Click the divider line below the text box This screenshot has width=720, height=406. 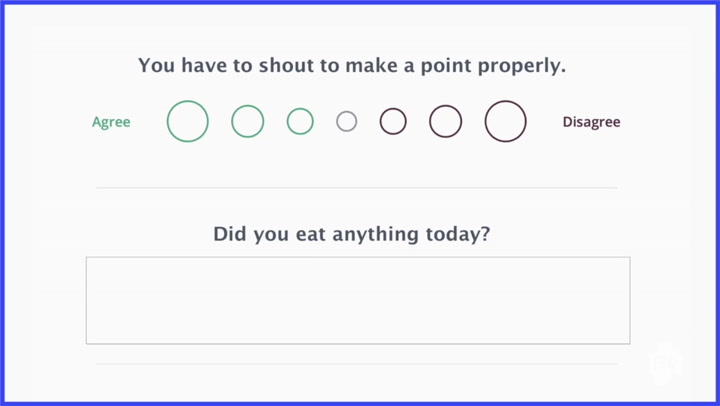click(357, 364)
